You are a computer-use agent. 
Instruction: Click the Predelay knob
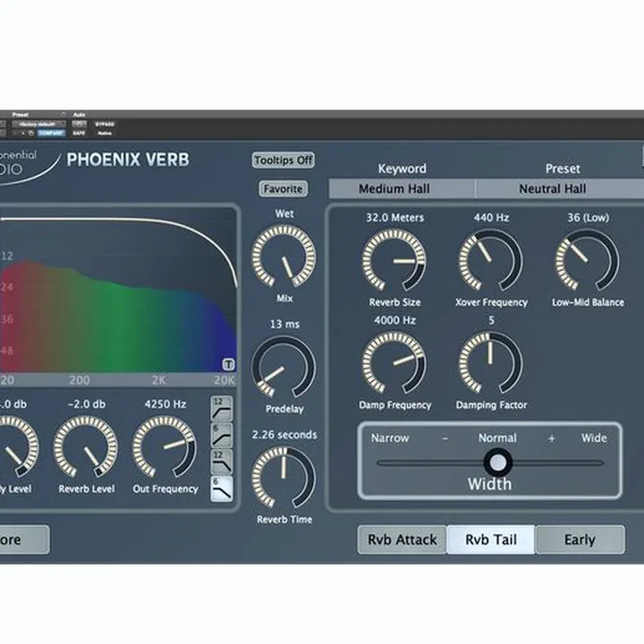[x=284, y=368]
